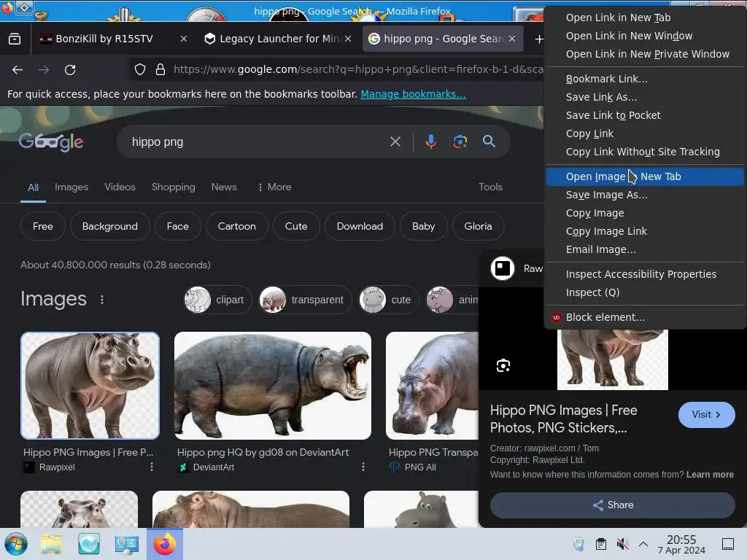Choose Email Image from context menu

point(645,249)
